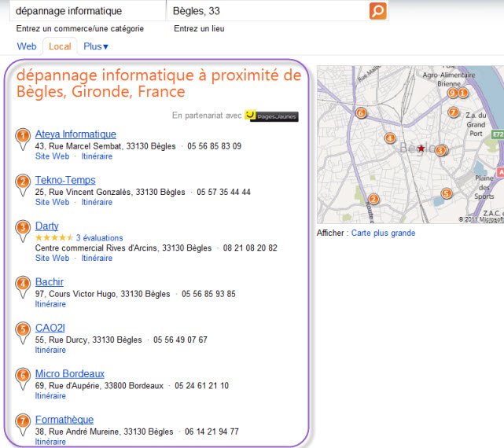Get Itinéraire for Ateya Informatique
504x448 pixels.
(97, 156)
